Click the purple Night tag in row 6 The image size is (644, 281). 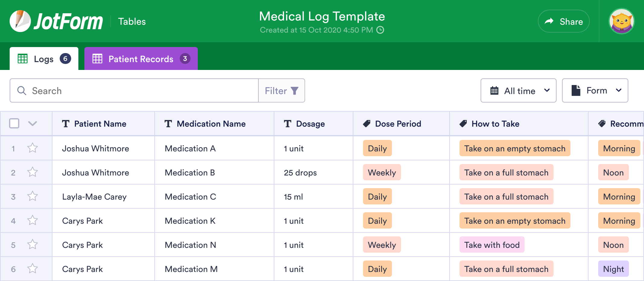(x=613, y=269)
